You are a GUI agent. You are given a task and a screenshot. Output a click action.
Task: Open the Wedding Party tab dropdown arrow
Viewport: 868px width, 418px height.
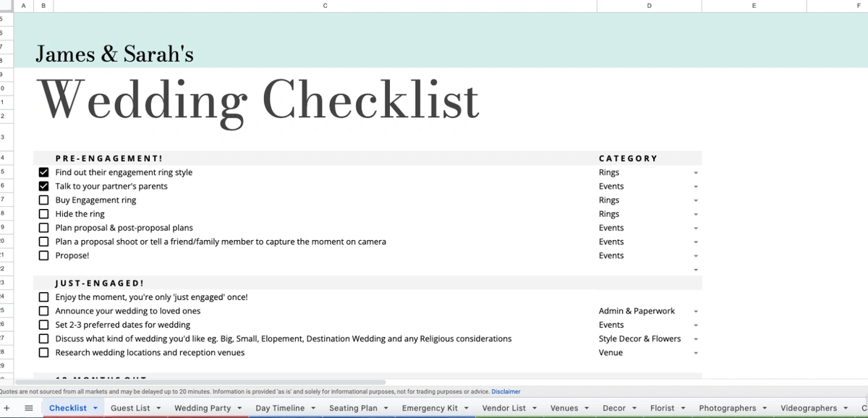[x=239, y=407]
